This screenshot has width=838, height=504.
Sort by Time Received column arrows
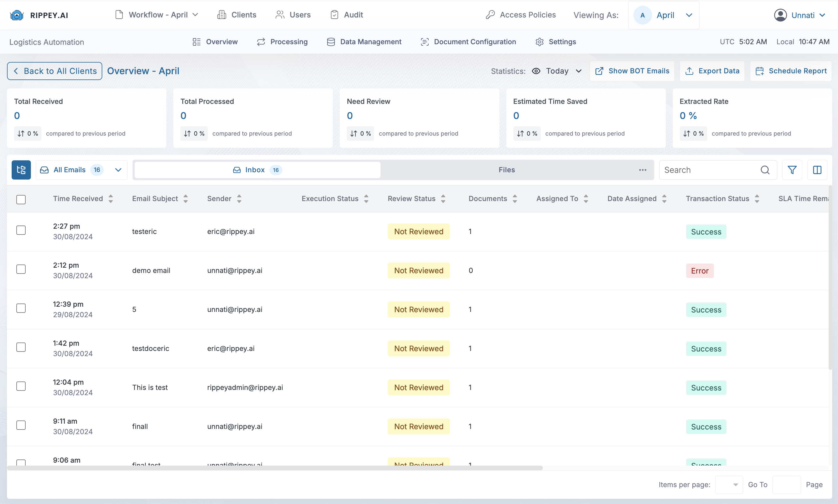click(111, 199)
